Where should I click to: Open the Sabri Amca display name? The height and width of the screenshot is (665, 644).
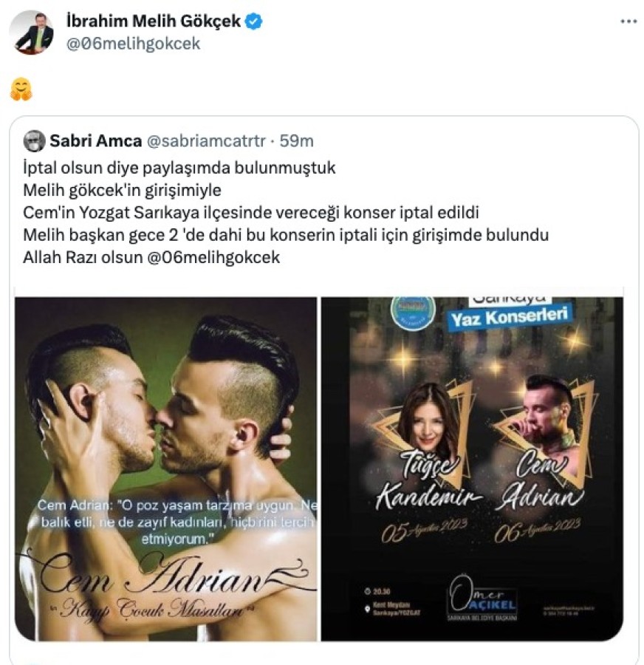(x=96, y=141)
